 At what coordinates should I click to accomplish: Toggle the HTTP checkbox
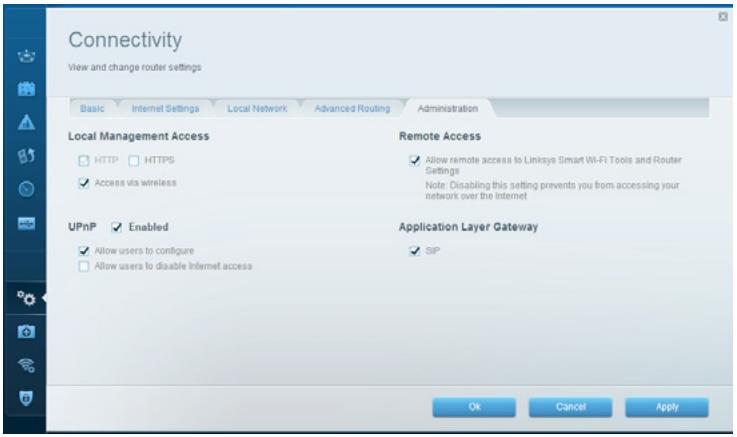(84, 161)
